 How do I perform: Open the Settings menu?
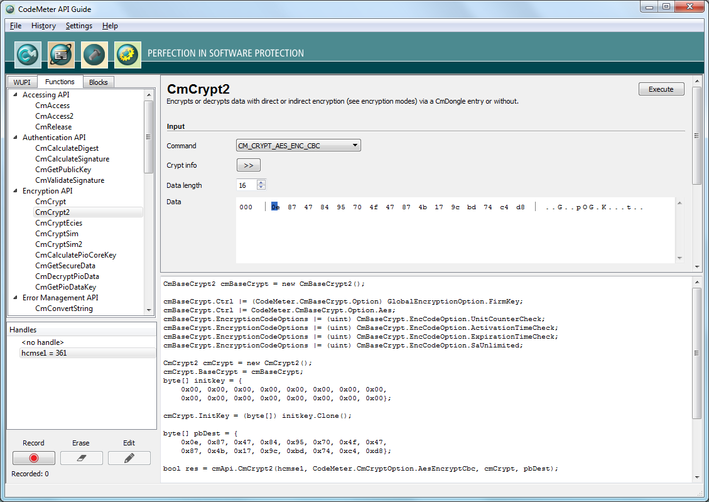pyautogui.click(x=79, y=26)
